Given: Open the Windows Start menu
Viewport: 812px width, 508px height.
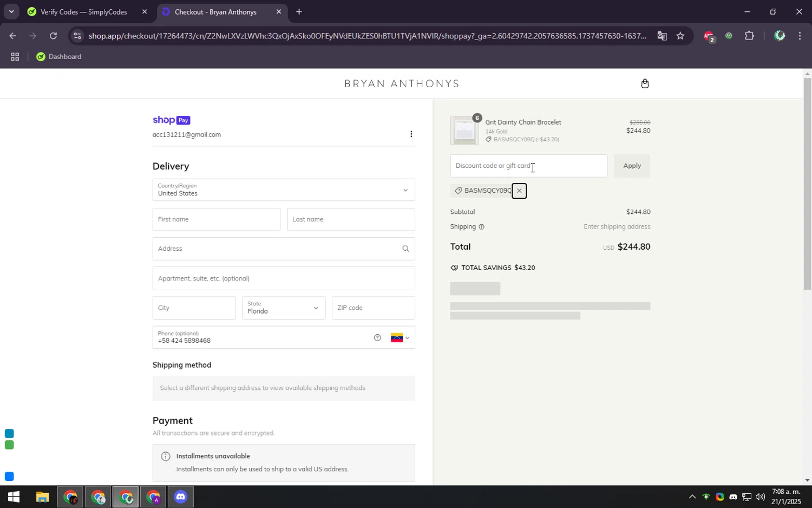Looking at the screenshot, I should (14, 497).
